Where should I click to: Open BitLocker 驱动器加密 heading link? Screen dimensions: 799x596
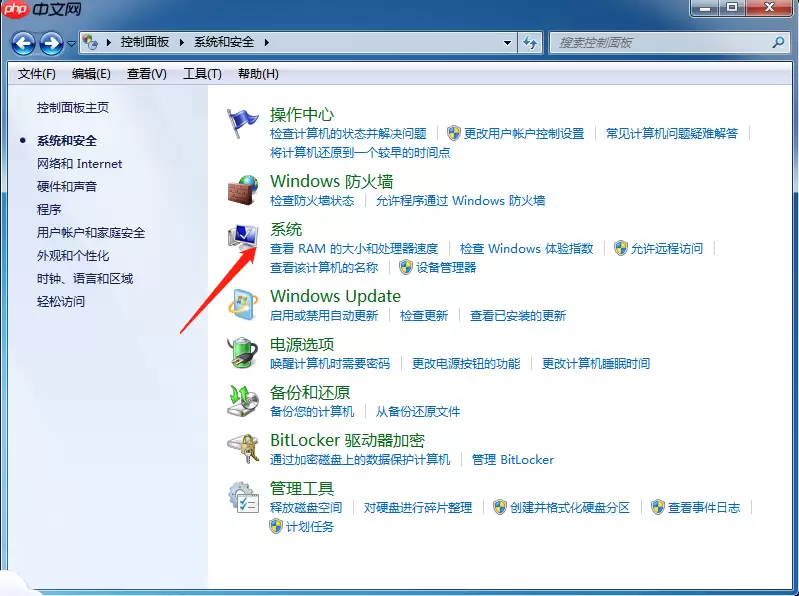(348, 440)
